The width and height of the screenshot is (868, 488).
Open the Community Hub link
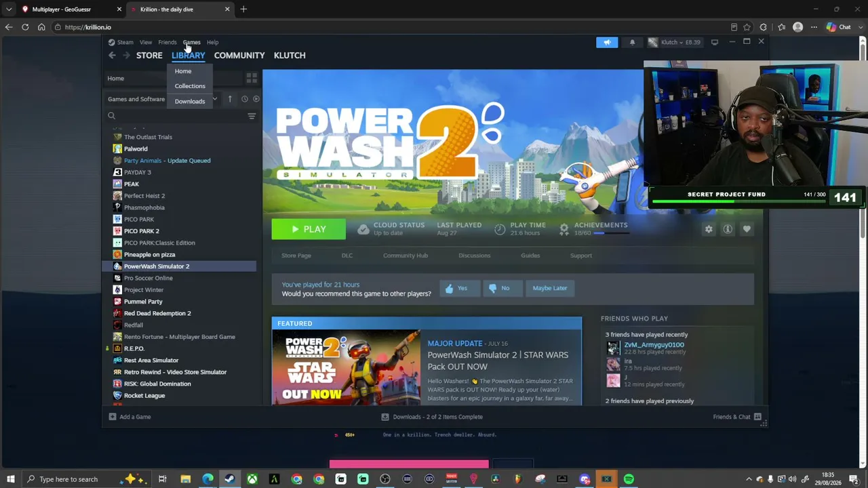[406, 256]
